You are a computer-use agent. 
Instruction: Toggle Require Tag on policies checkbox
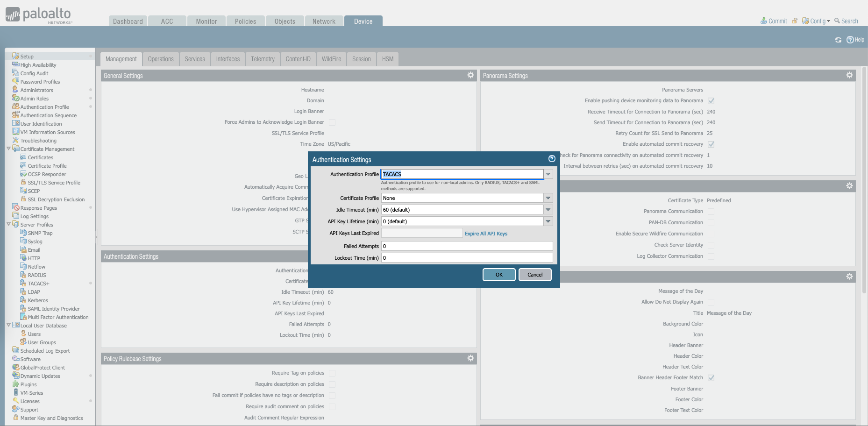[x=332, y=373]
